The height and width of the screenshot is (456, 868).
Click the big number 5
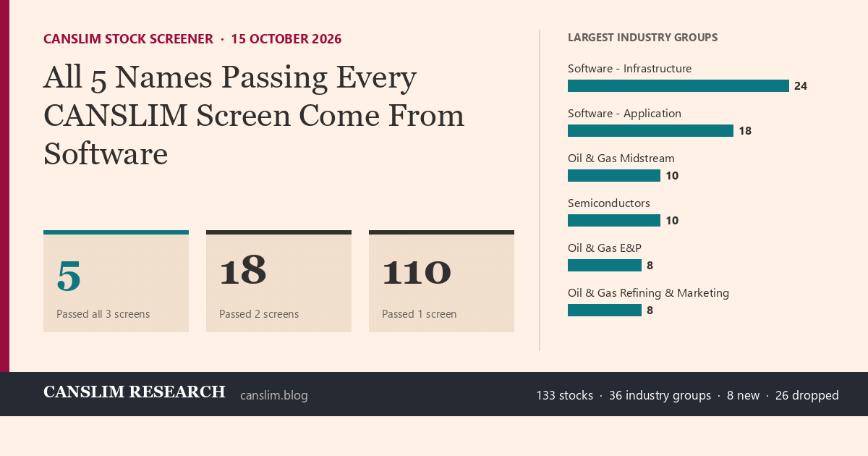click(x=69, y=275)
